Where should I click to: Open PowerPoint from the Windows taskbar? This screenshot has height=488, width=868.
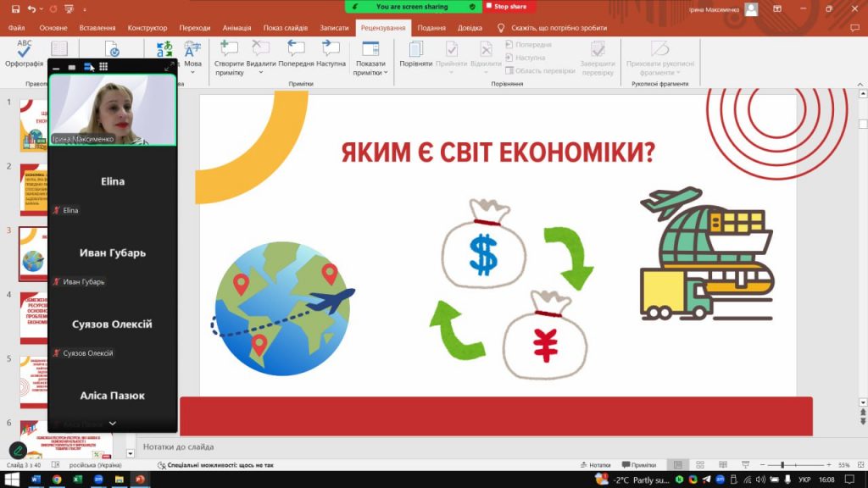(140, 480)
